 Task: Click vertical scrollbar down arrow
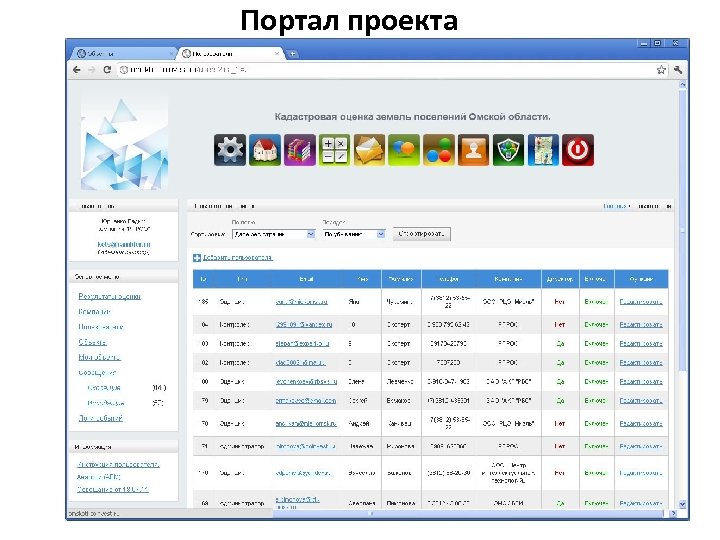click(682, 504)
